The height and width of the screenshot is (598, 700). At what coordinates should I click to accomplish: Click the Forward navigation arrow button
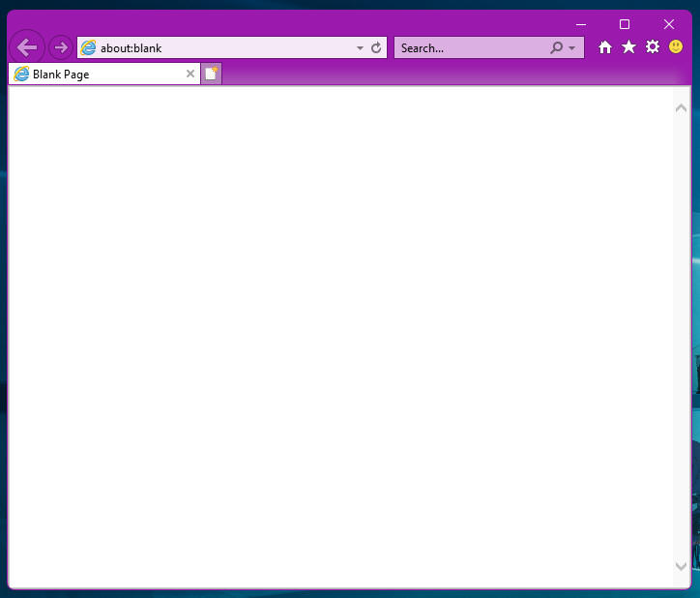pyautogui.click(x=60, y=47)
